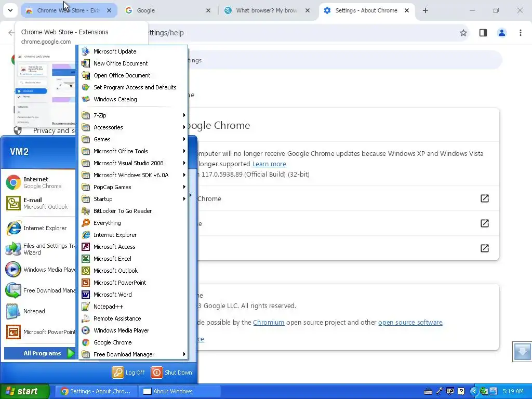The image size is (532, 399).
Task: Select Settings - About Chrome tab
Action: pos(366,10)
